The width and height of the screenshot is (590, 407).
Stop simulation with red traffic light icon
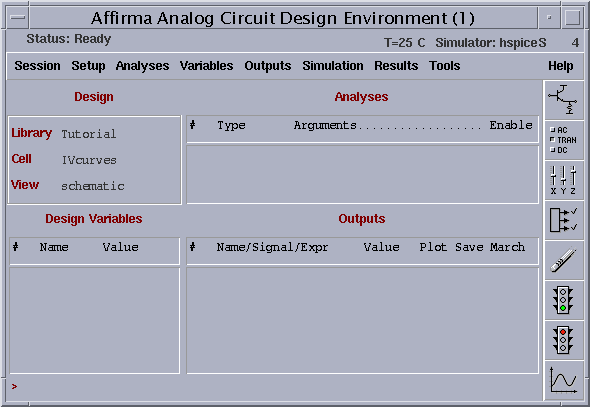tap(564, 340)
